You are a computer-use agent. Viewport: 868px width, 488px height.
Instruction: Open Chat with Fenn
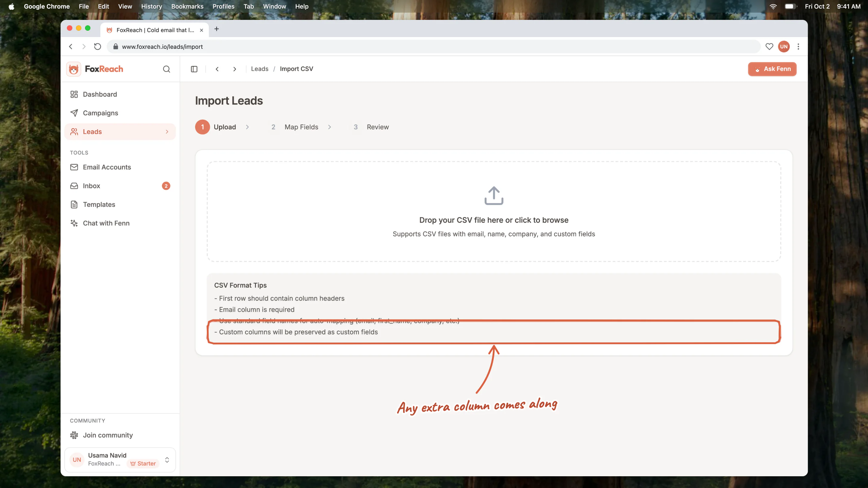[x=120, y=223]
